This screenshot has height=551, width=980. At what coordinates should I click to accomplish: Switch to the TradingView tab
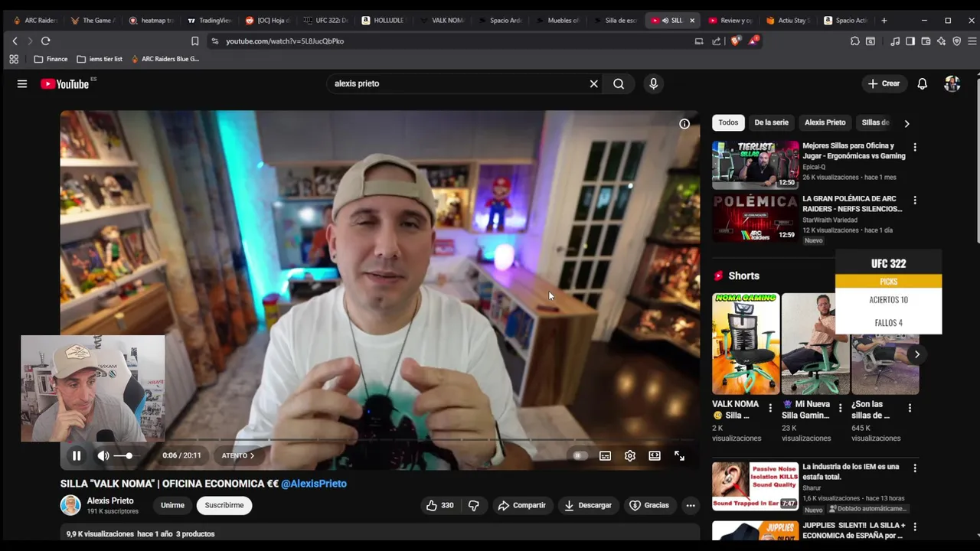(209, 21)
